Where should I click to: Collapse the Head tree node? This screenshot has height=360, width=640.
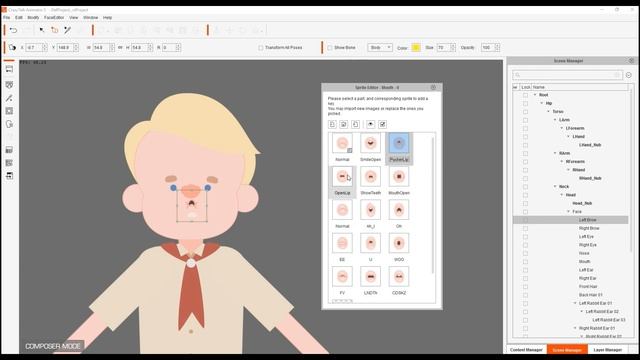562,195
